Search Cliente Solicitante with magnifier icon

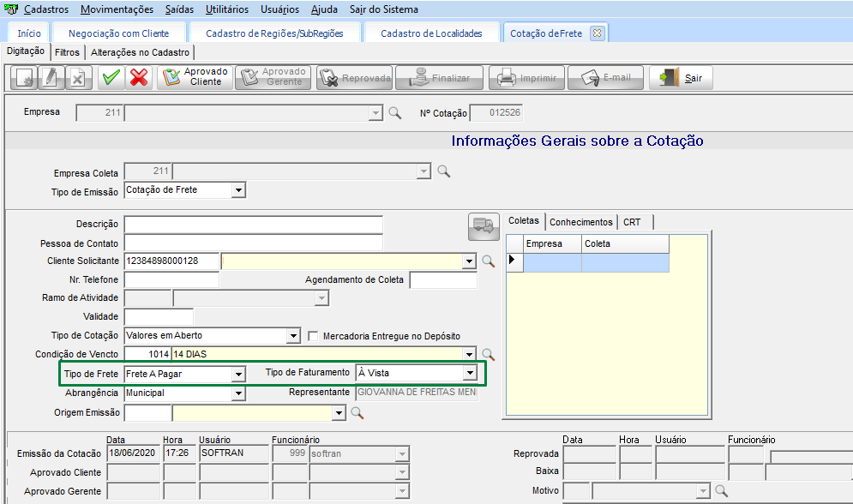[x=487, y=261]
